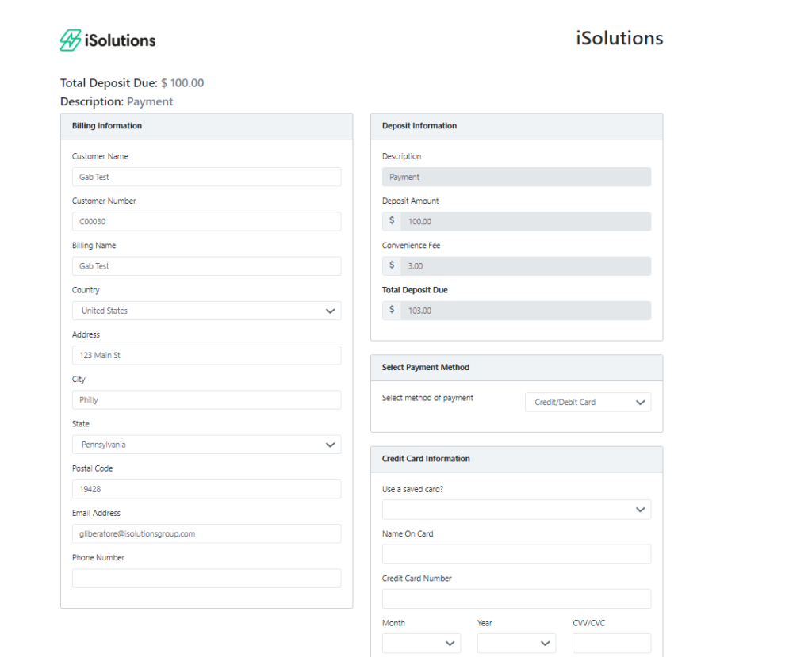Click the iSolutions heading at top right
Image resolution: width=812 pixels, height=657 pixels.
click(x=619, y=38)
